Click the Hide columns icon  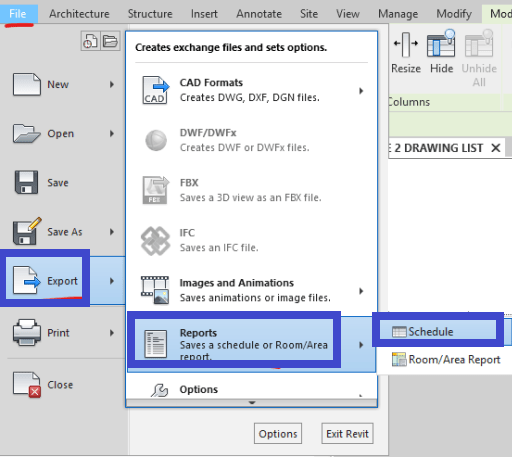pyautogui.click(x=441, y=43)
